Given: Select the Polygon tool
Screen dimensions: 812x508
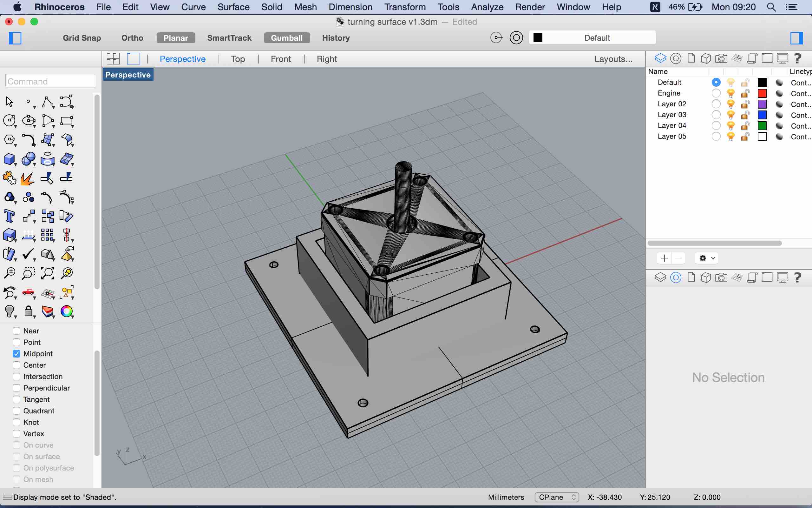Looking at the screenshot, I should tap(10, 140).
